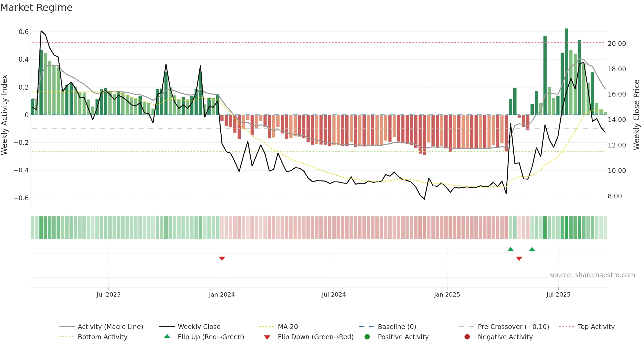Click the Jan 2024 axis label
Screen dimensions: 644x362
click(x=222, y=294)
